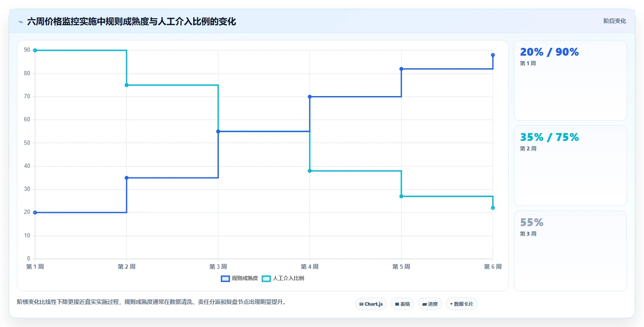The width and height of the screenshot is (644, 327).
Task: Click the 数据卡片 chip
Action: pos(461,304)
